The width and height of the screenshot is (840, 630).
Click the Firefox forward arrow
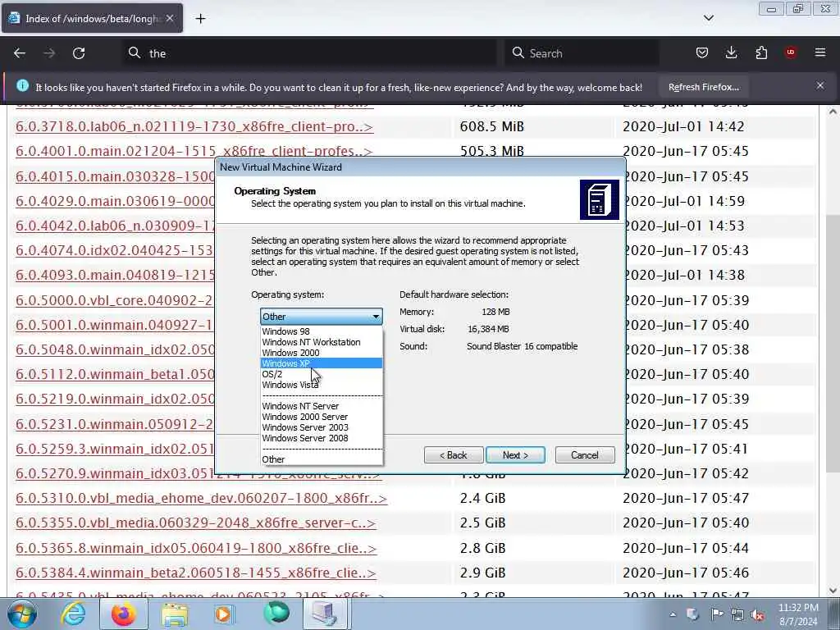click(x=49, y=53)
